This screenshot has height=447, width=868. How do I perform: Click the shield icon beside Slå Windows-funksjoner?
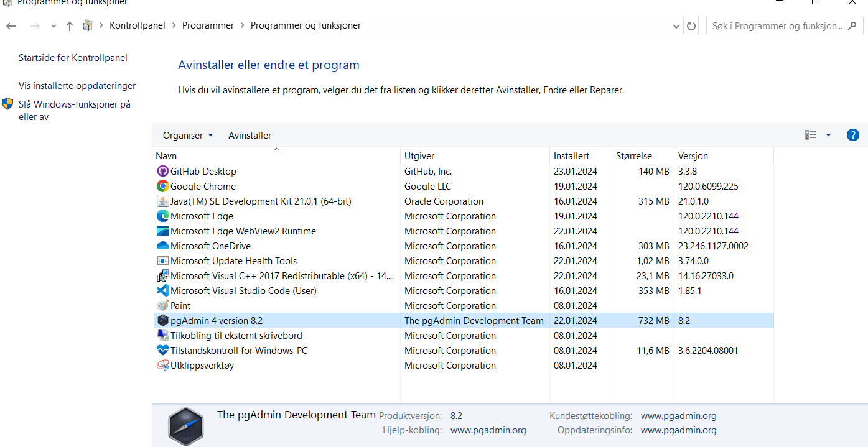(x=7, y=104)
